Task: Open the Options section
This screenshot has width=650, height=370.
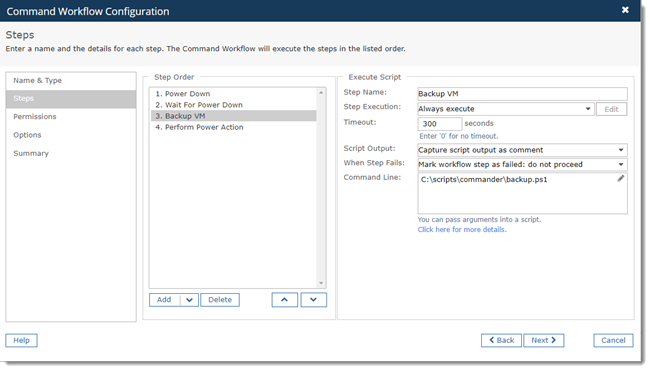Action: coord(71,135)
